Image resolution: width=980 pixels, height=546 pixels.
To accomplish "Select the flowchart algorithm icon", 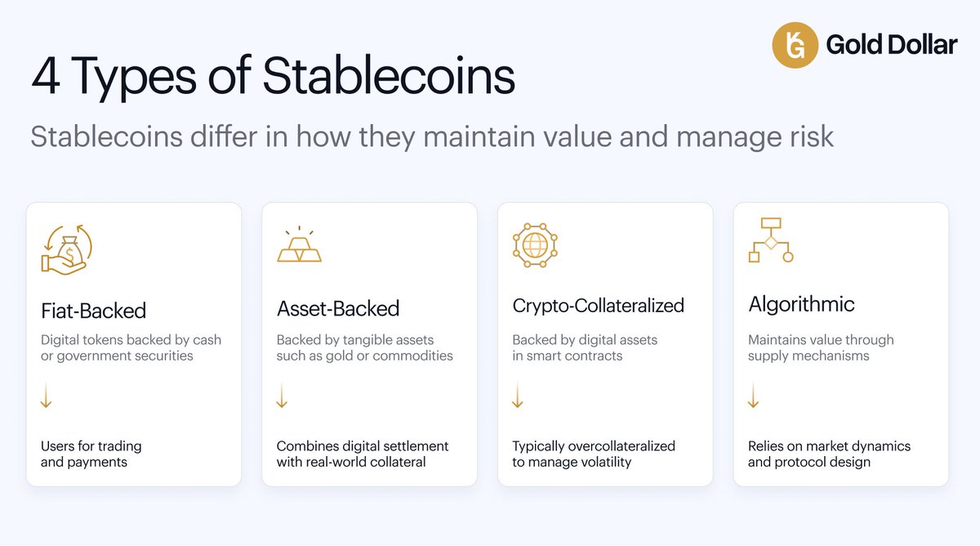I will [771, 240].
